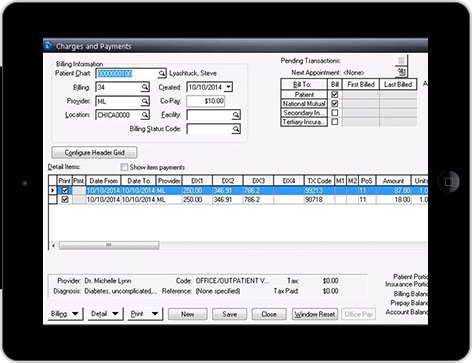
Task: Click the DX1 column header
Action: click(x=197, y=181)
